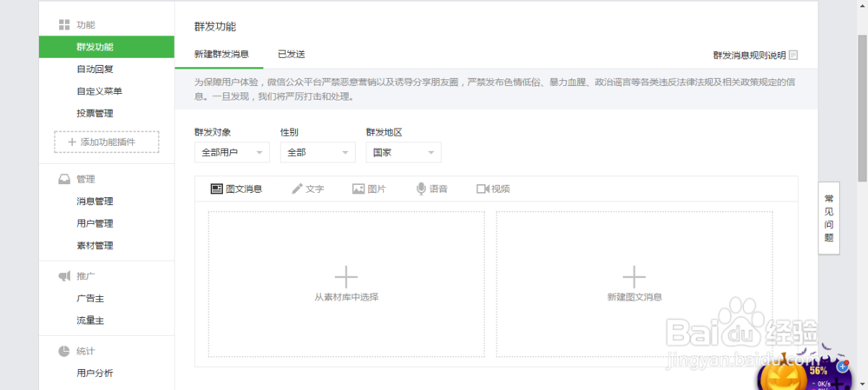The image size is (868, 390).
Task: Select the 视频 message type tab
Action: click(493, 188)
